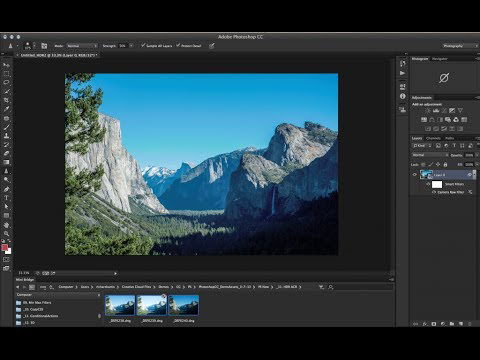Toggle Quick Mask mode icon
Image resolution: width=480 pixels, height=360 pixels.
[x=6, y=259]
